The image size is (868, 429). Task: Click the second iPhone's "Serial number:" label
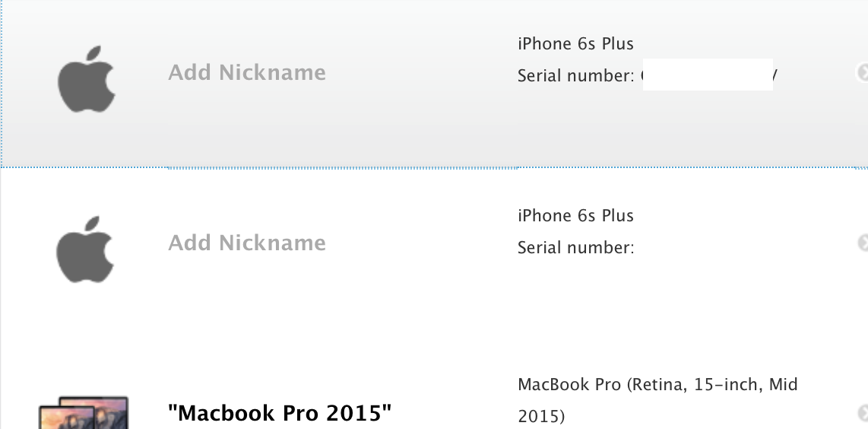[x=575, y=247]
